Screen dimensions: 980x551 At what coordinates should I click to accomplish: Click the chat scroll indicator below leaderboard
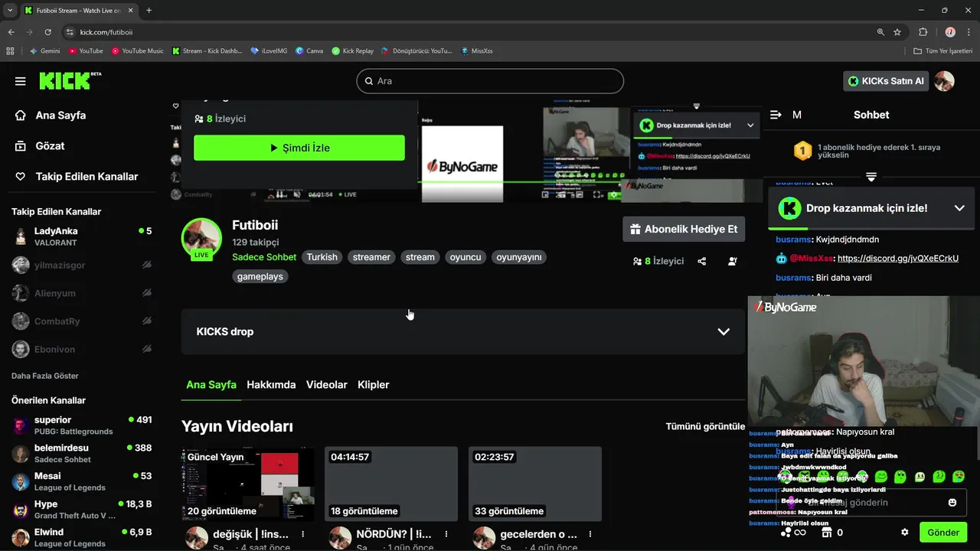pyautogui.click(x=871, y=177)
